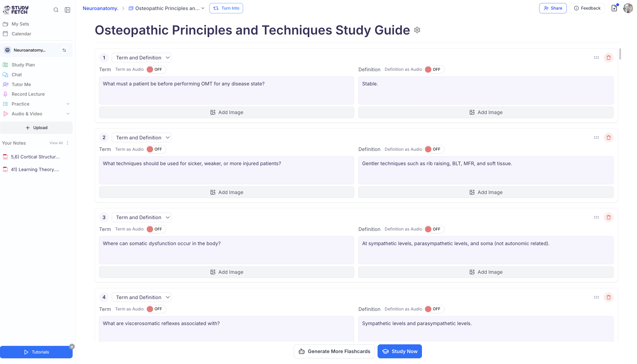
Task: Click card 2 definition text field
Action: click(x=486, y=170)
